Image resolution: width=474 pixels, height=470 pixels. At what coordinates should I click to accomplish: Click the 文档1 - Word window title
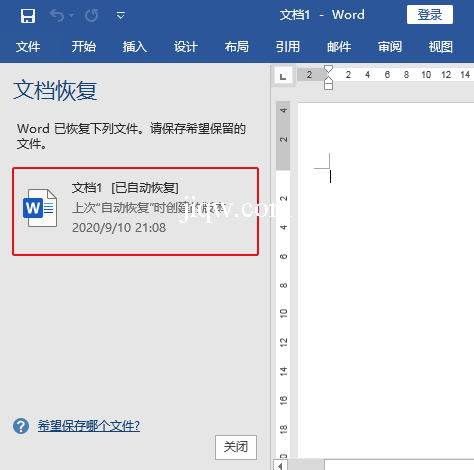(x=322, y=15)
